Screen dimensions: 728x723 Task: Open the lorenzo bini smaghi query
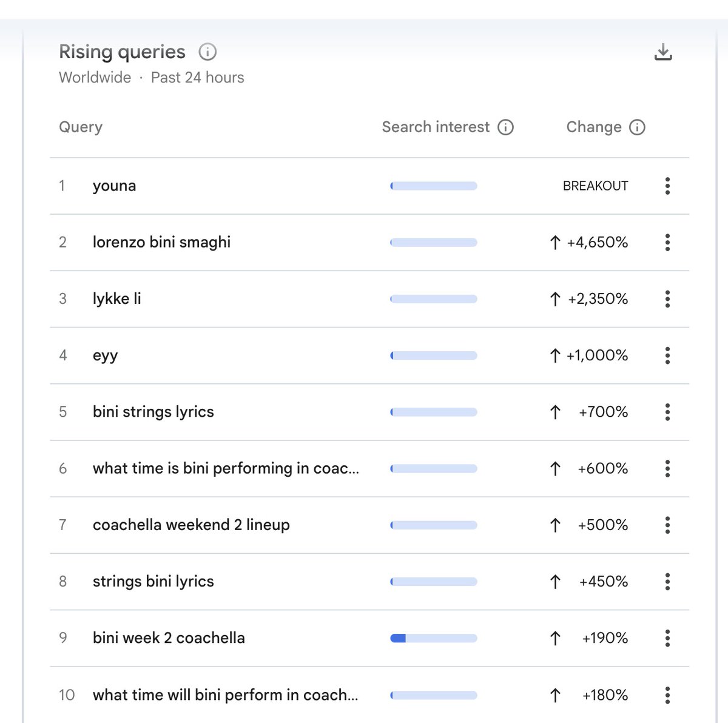click(x=161, y=243)
